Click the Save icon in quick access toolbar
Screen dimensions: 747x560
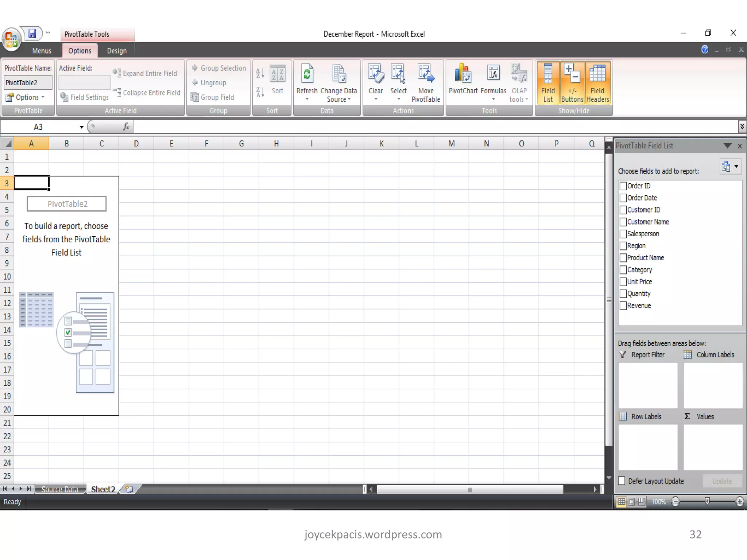pos(32,34)
